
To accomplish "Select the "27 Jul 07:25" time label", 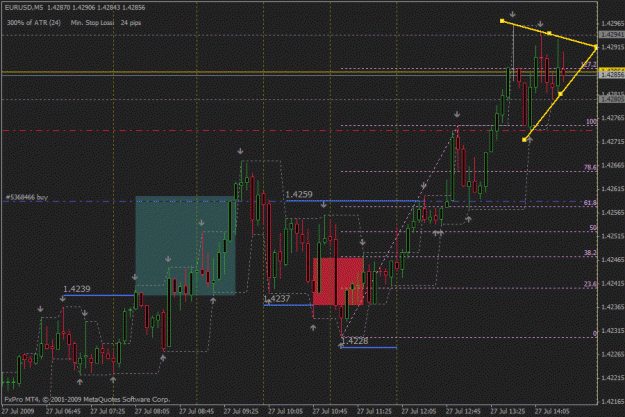I will (x=108, y=411).
